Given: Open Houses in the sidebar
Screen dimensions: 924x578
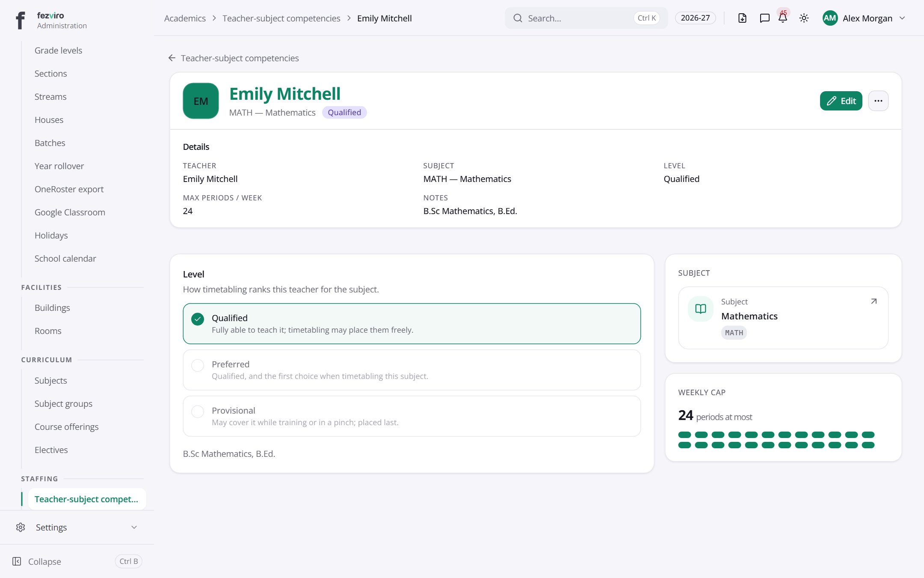Looking at the screenshot, I should pyautogui.click(x=49, y=120).
